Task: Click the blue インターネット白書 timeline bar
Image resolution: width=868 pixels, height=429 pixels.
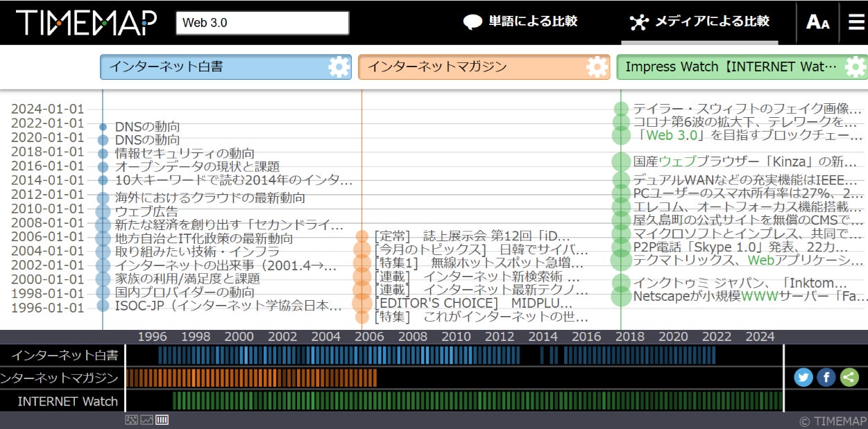Action: pyautogui.click(x=437, y=356)
